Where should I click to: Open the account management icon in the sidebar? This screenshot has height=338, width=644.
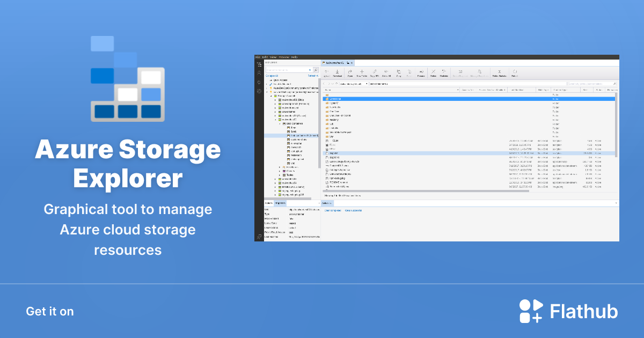[259, 72]
